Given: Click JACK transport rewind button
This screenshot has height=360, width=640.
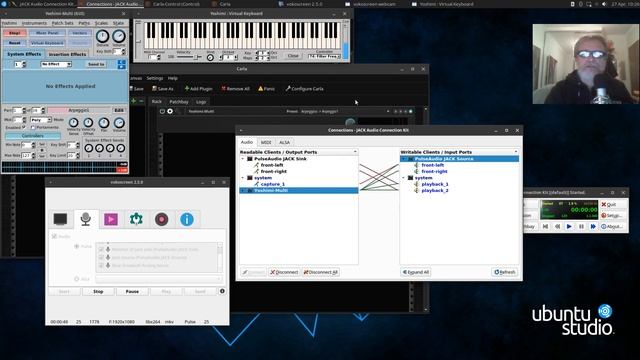Looking at the screenshot, I should pyautogui.click(x=557, y=226).
